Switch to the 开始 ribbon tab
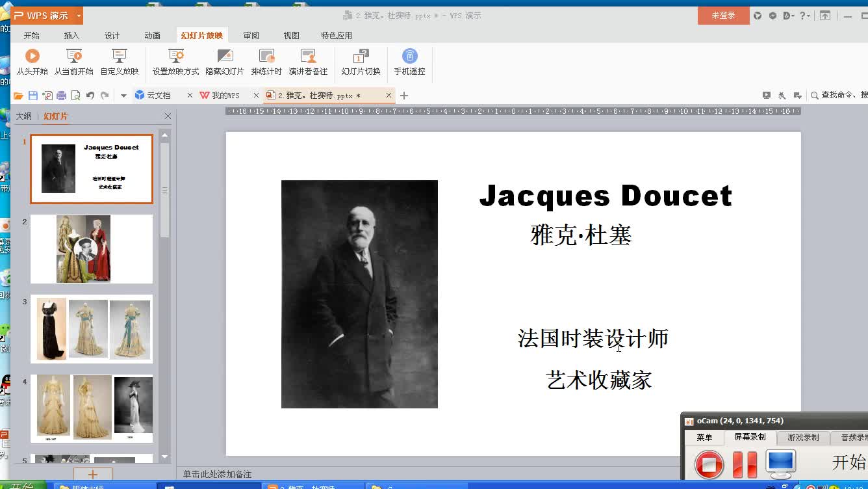This screenshot has height=489, width=868. click(x=32, y=36)
